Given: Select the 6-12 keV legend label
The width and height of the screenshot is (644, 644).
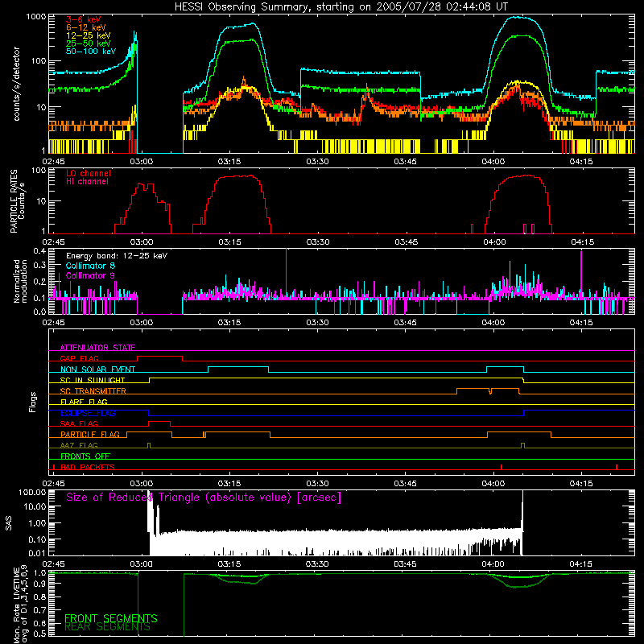Looking at the screenshot, I should pos(86,27).
